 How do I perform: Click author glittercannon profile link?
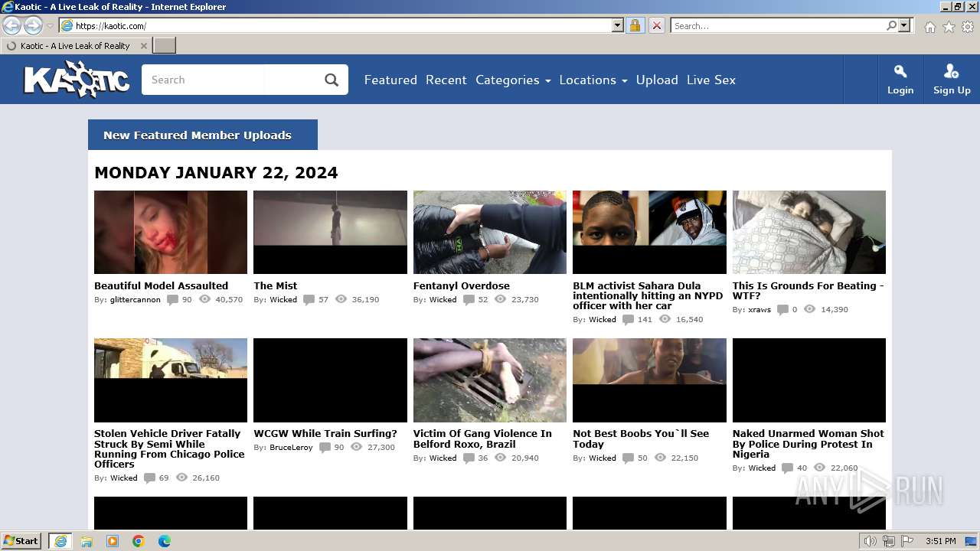coord(136,300)
